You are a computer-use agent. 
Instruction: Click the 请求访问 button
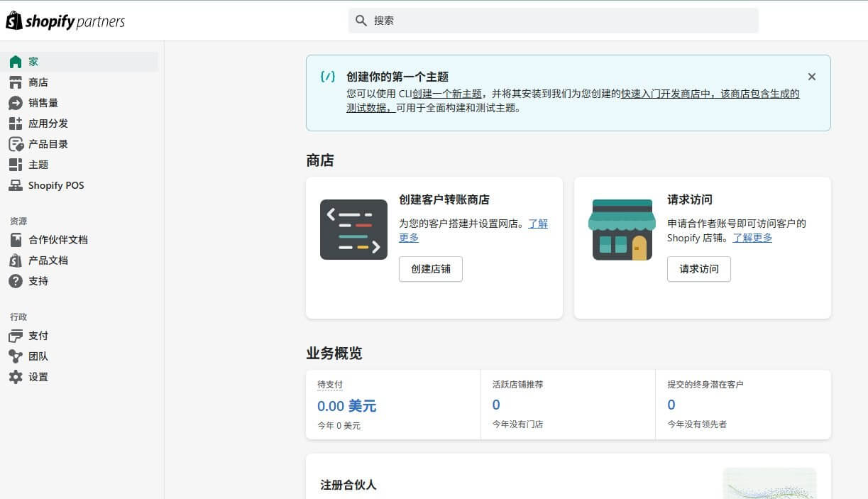(x=699, y=269)
